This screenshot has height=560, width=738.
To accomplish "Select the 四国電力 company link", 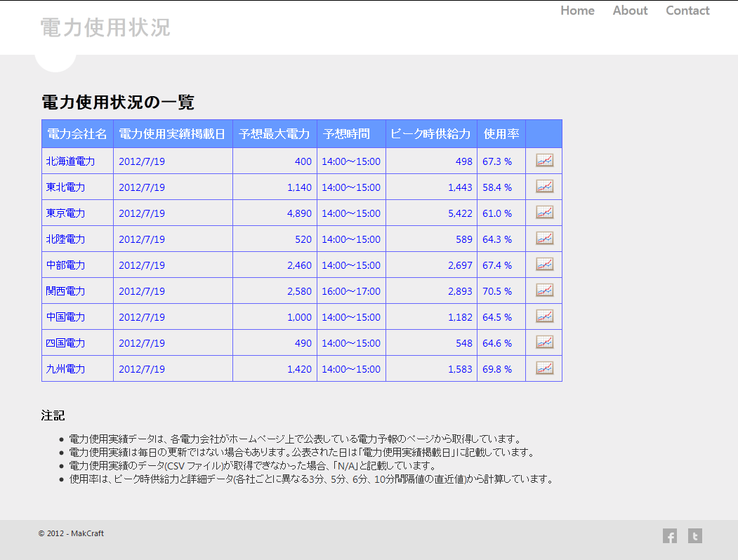I will click(x=65, y=342).
